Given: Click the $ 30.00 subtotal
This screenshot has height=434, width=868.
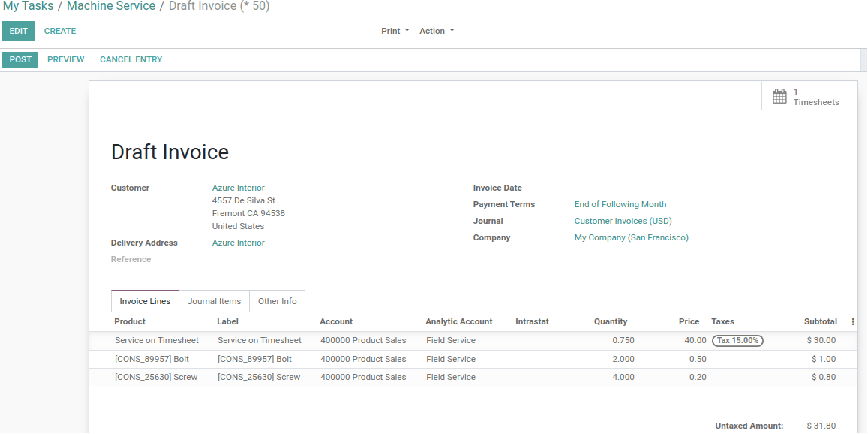Looking at the screenshot, I should point(821,340).
